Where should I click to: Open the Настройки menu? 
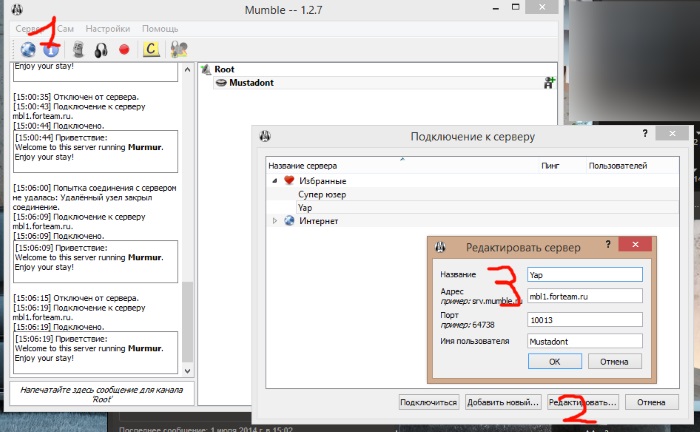[108, 29]
